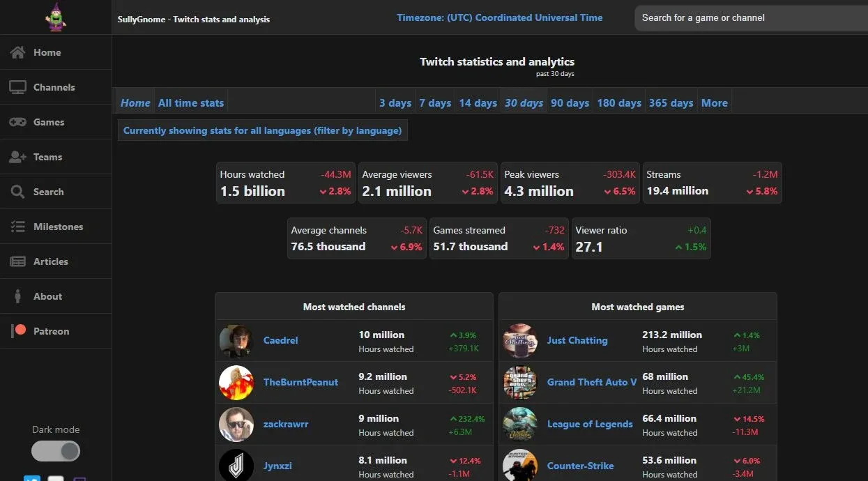Click the League of Legends thumbnail
Viewport: 868px width, 481px height.
[520, 425]
